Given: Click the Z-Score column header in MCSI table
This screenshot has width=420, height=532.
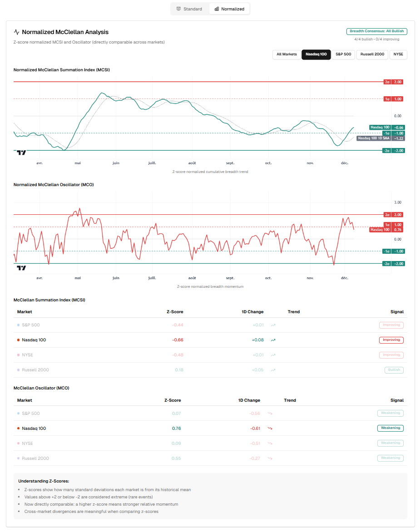Looking at the screenshot, I should point(175,312).
